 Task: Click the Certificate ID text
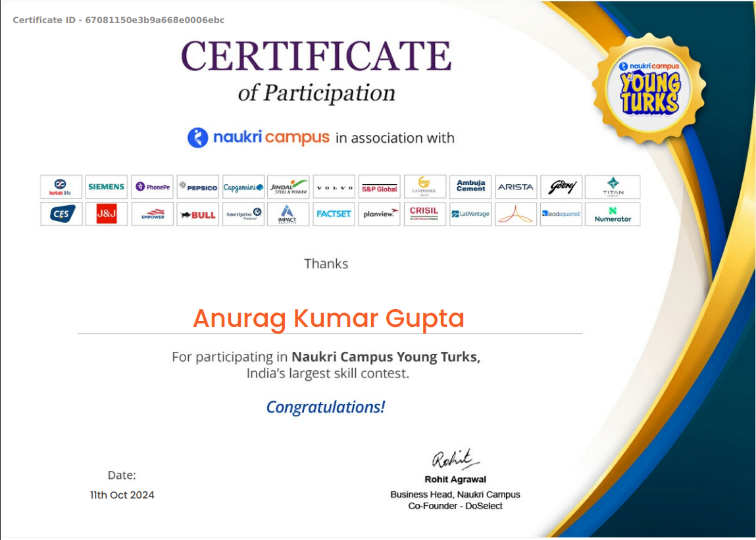(x=118, y=20)
